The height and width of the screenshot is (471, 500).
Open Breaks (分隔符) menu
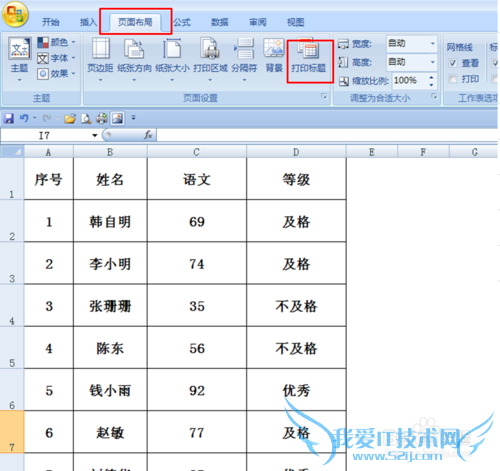[x=244, y=59]
